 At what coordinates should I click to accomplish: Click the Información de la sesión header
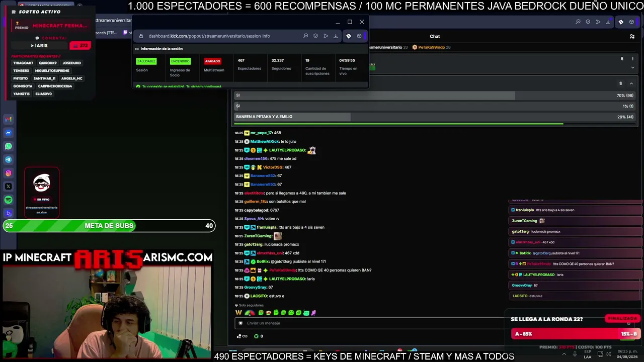click(162, 49)
